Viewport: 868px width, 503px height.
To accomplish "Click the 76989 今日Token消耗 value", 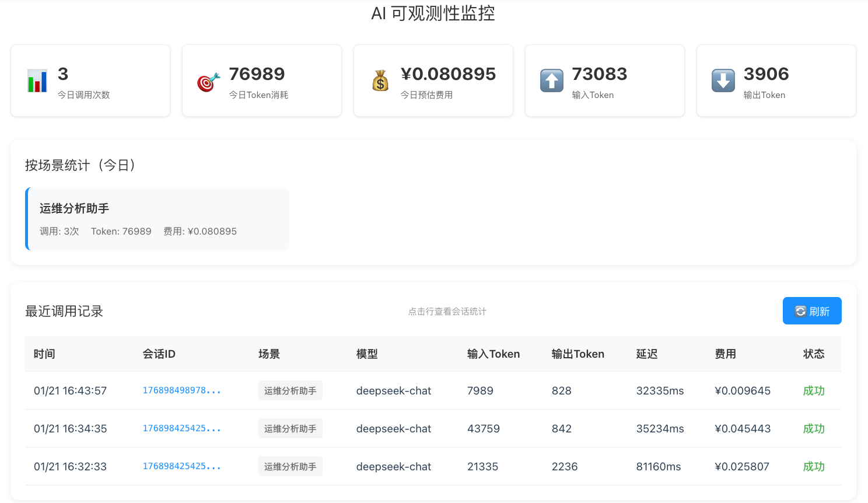I will (257, 74).
